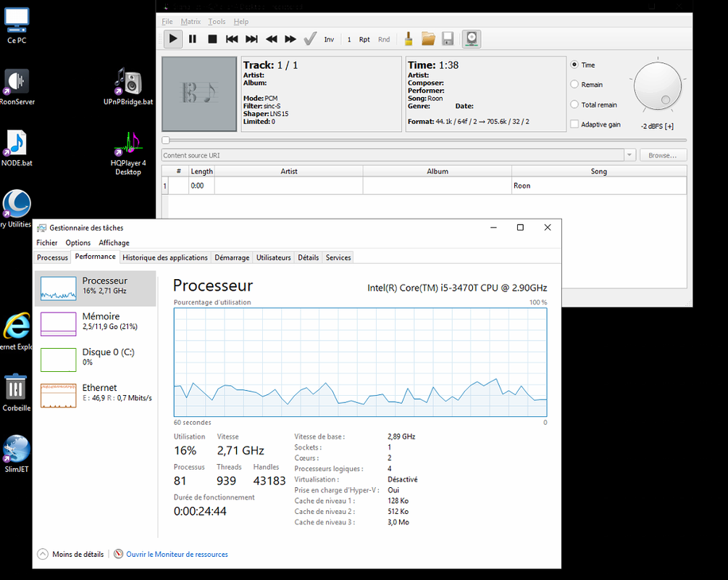Open RoonServer desktop shortcut
This screenshot has height=580, width=728.
pyautogui.click(x=17, y=88)
